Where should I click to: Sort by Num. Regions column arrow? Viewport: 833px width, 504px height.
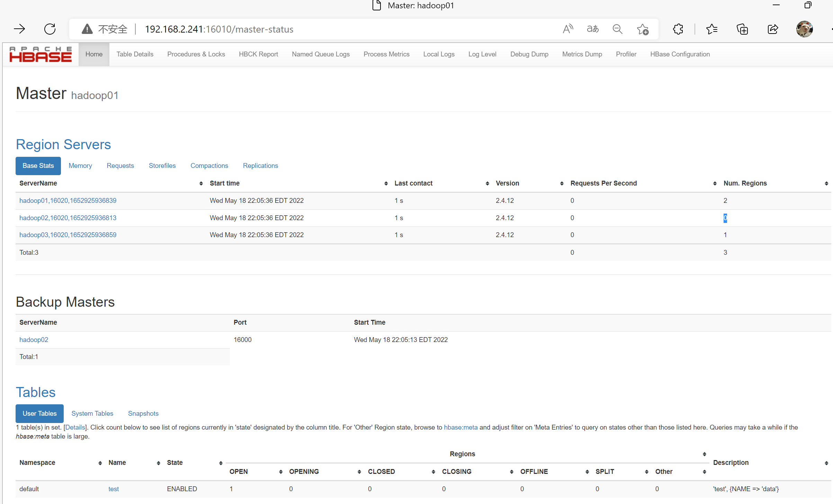tap(826, 183)
